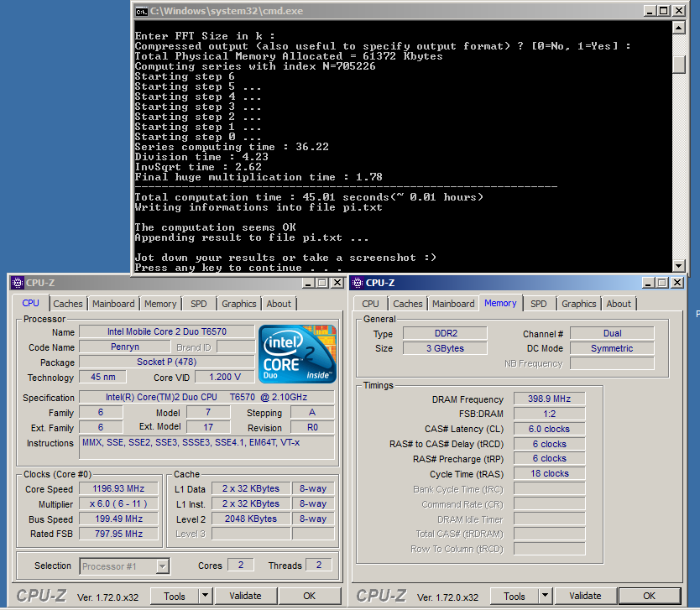Click the right CPU-Z window title icon
The width and height of the screenshot is (700, 610).
[x=358, y=283]
